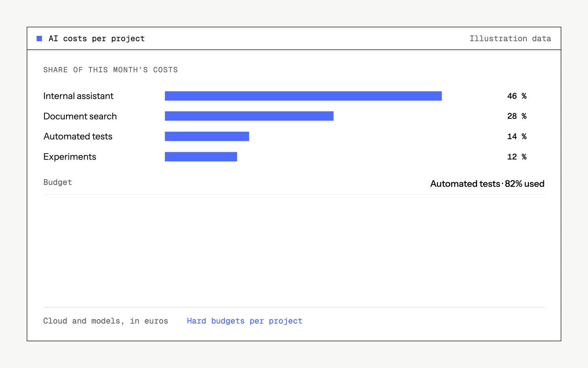The height and width of the screenshot is (368, 588).
Task: Click the Internal assistant cost bar
Action: [303, 96]
